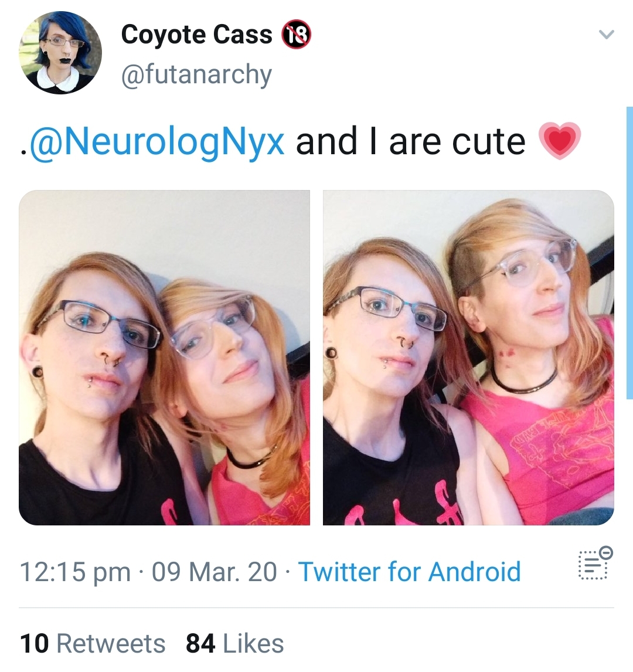Click the Retweets count number 10
633x672 pixels.
pos(34,643)
